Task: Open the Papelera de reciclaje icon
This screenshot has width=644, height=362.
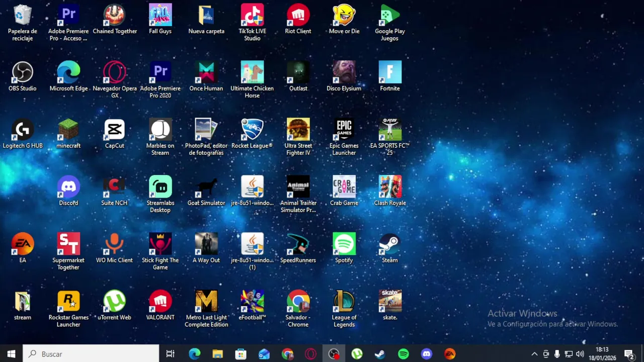Action: [22, 23]
